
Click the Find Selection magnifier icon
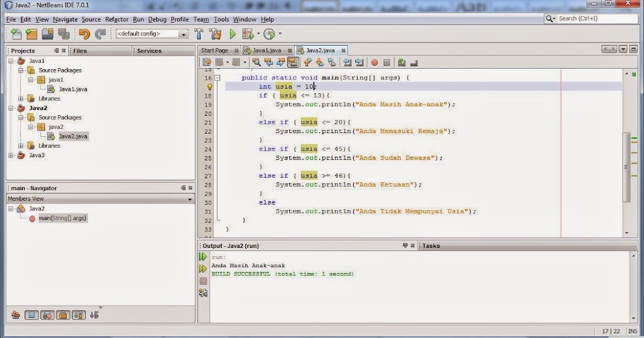click(257, 62)
